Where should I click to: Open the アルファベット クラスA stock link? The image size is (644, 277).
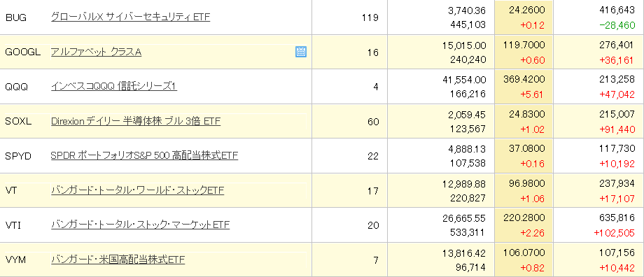96,52
